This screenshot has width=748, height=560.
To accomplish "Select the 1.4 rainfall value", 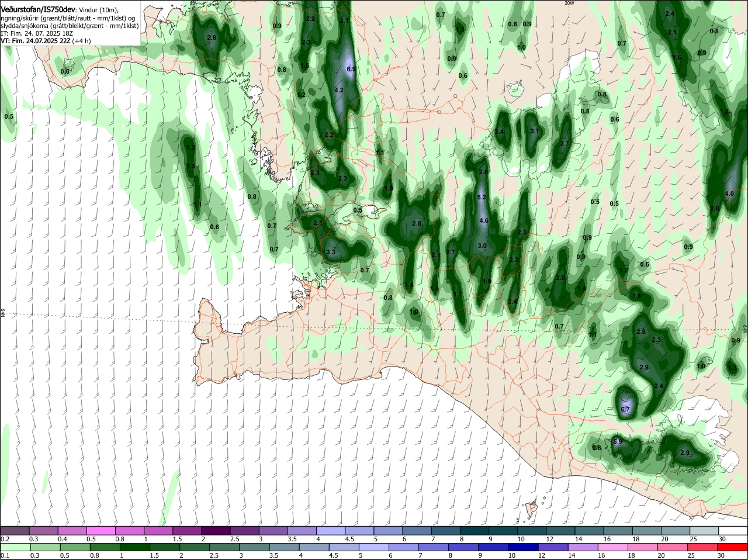I will pyautogui.click(x=581, y=289).
